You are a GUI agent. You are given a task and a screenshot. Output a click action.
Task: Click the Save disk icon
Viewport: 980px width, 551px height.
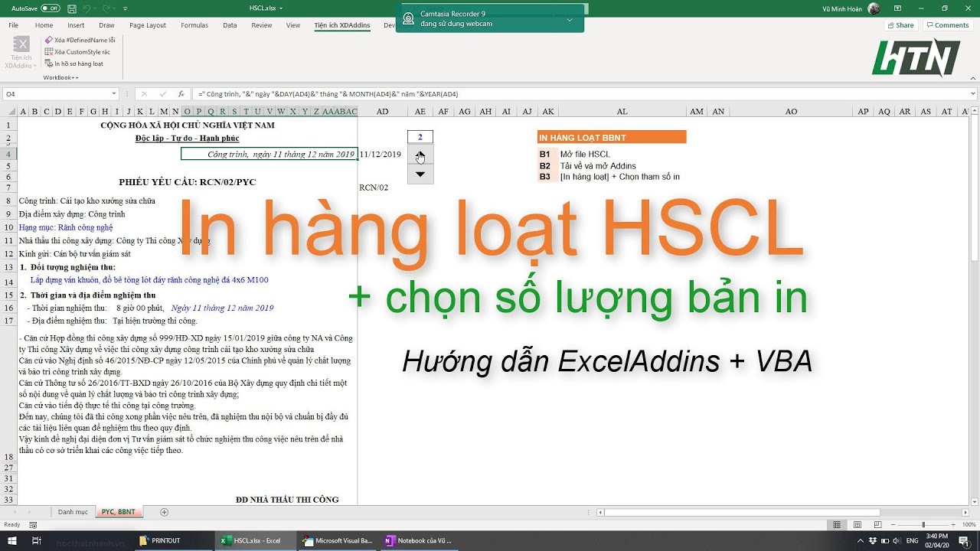coord(71,8)
